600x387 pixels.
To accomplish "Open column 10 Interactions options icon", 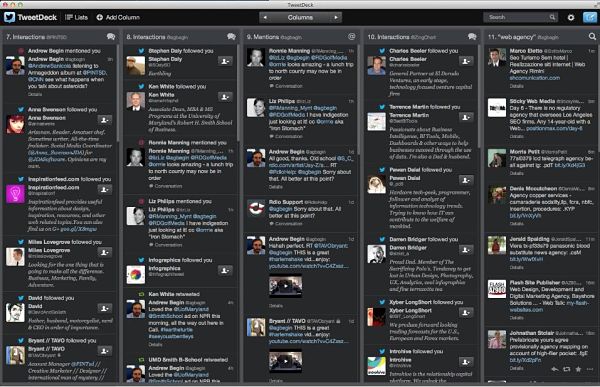I will (472, 37).
